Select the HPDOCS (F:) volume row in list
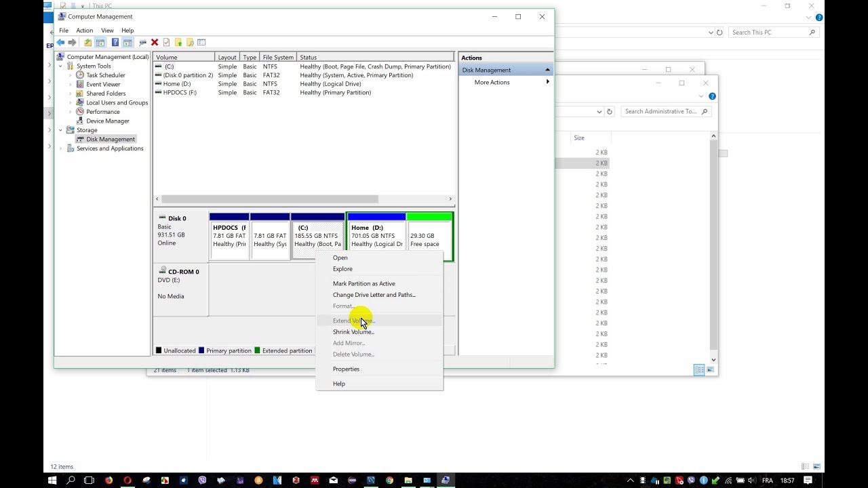 [303, 93]
